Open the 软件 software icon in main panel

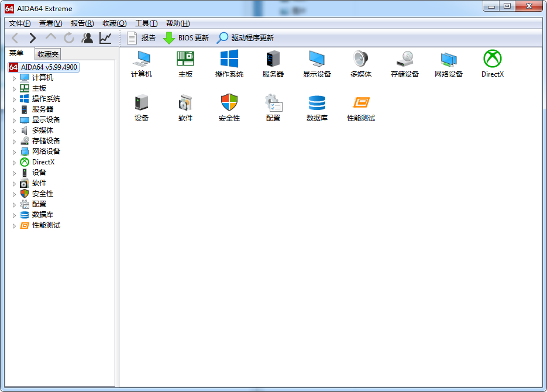coord(185,108)
